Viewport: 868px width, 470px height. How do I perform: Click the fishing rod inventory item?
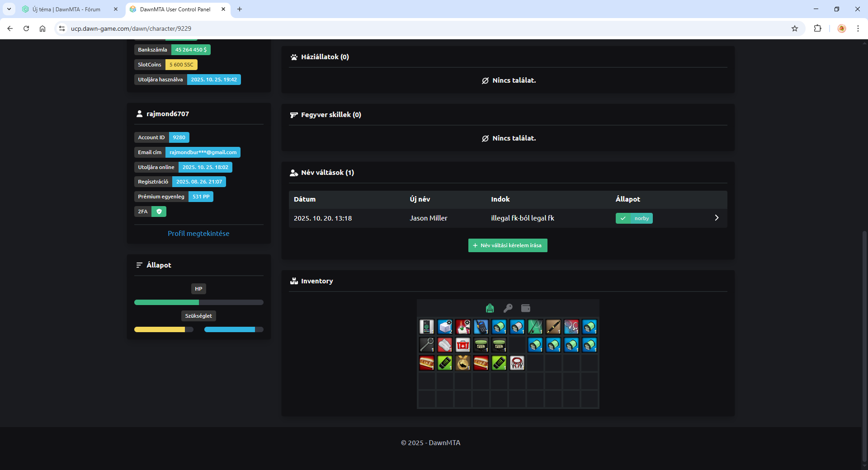coord(535,327)
